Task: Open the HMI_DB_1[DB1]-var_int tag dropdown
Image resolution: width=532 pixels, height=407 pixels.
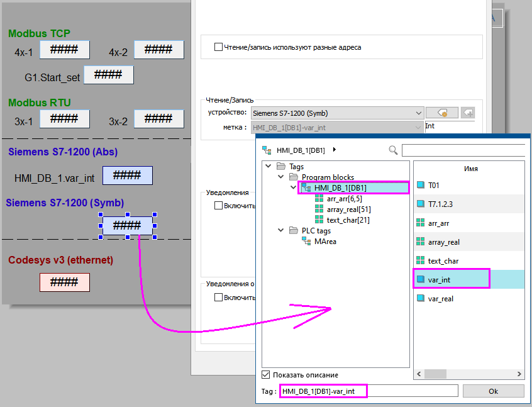Action: [337, 128]
